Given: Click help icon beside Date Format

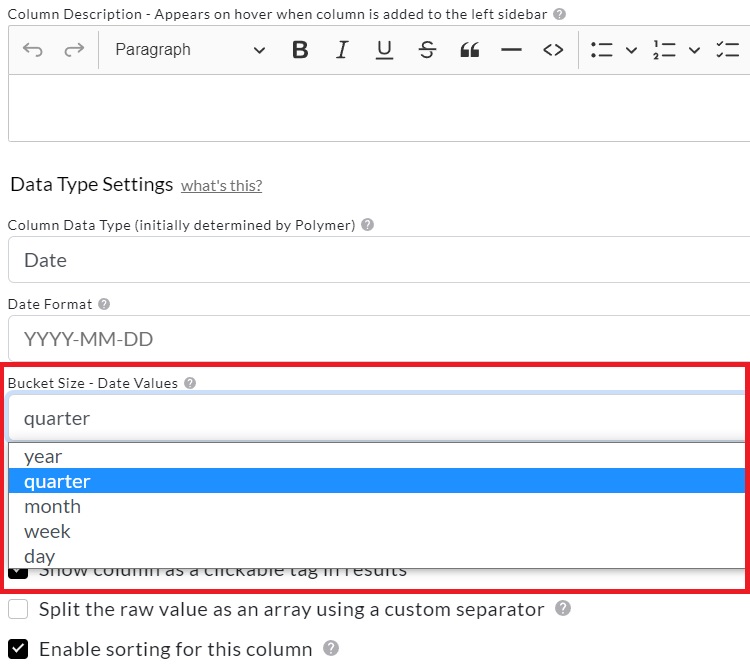Looking at the screenshot, I should coord(104,304).
